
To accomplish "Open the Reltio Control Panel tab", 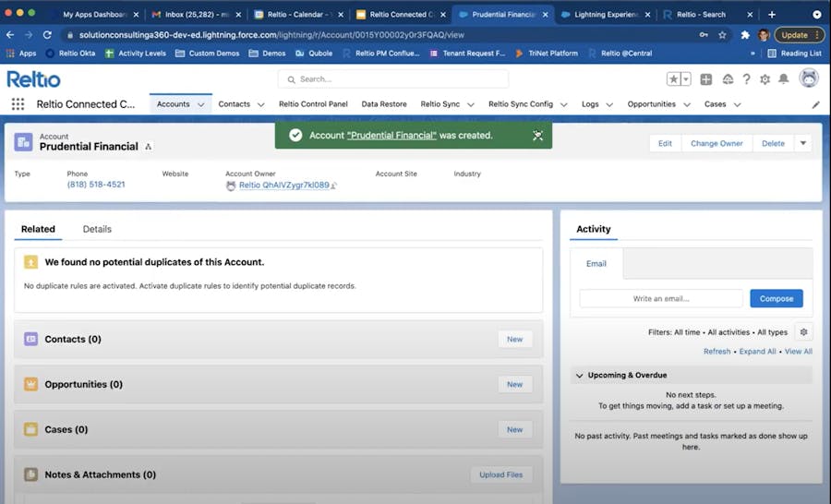I will click(313, 104).
